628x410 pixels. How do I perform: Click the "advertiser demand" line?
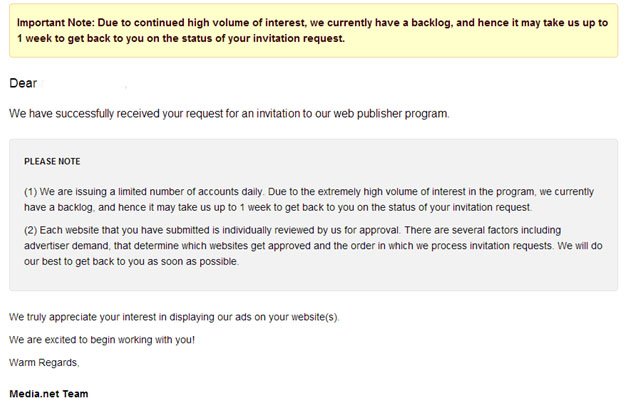point(313,246)
